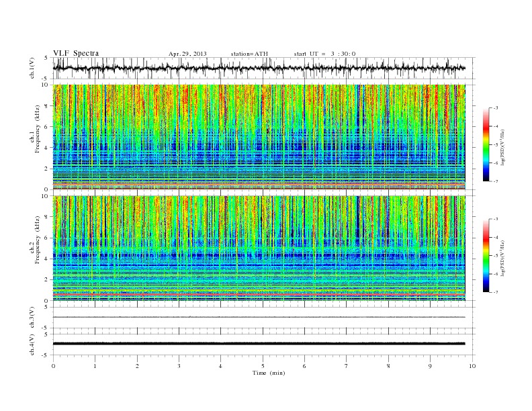
Task: Select the date text "Apr. 29, 2013"
Action: [187, 54]
